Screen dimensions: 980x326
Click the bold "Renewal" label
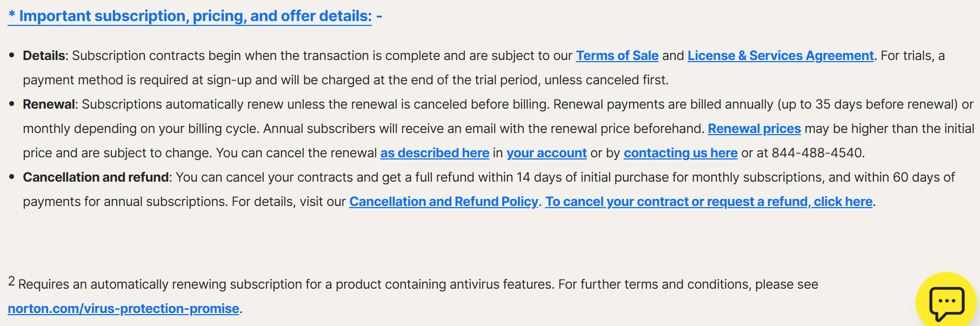49,104
